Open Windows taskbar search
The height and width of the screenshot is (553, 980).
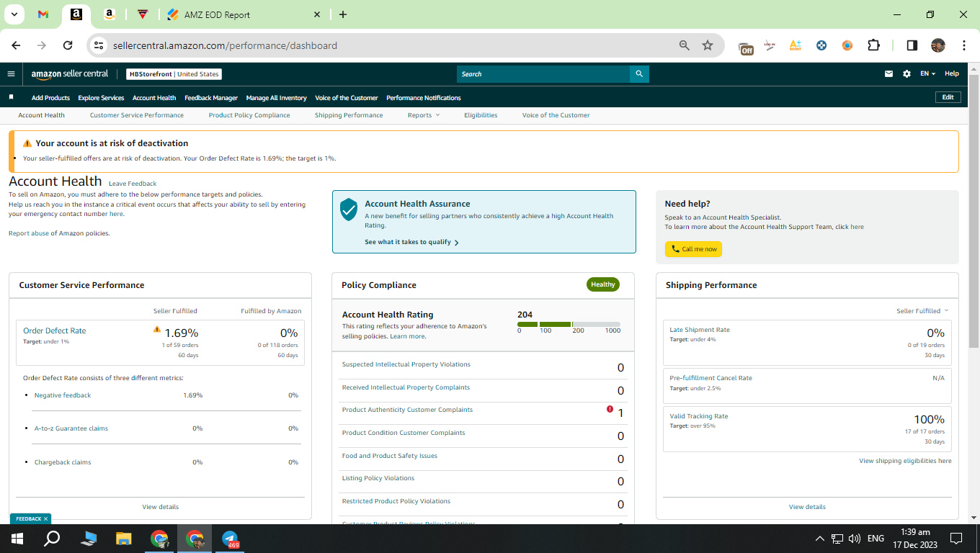click(53, 539)
